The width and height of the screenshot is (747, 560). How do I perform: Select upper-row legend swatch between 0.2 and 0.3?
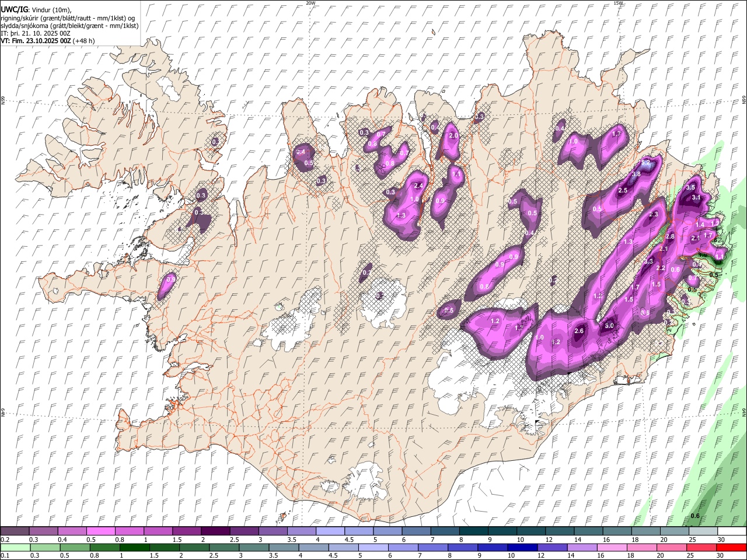[15, 531]
